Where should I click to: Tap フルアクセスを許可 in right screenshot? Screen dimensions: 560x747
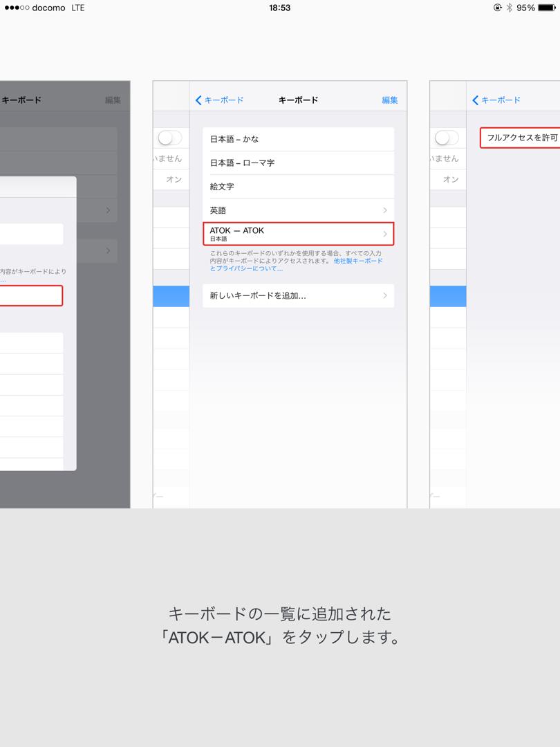(520, 138)
